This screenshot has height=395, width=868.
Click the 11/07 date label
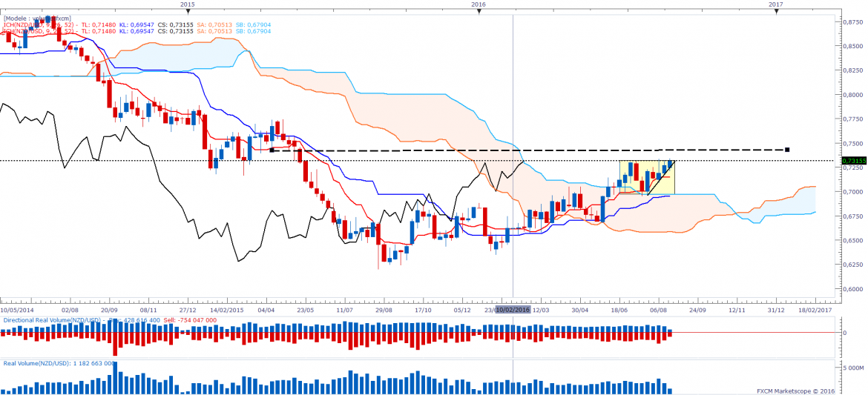(x=345, y=311)
